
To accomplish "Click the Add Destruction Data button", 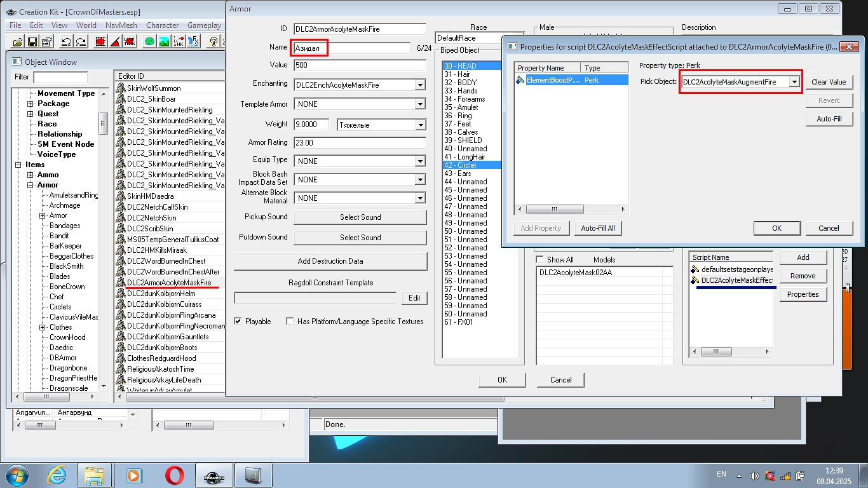I will 330,261.
